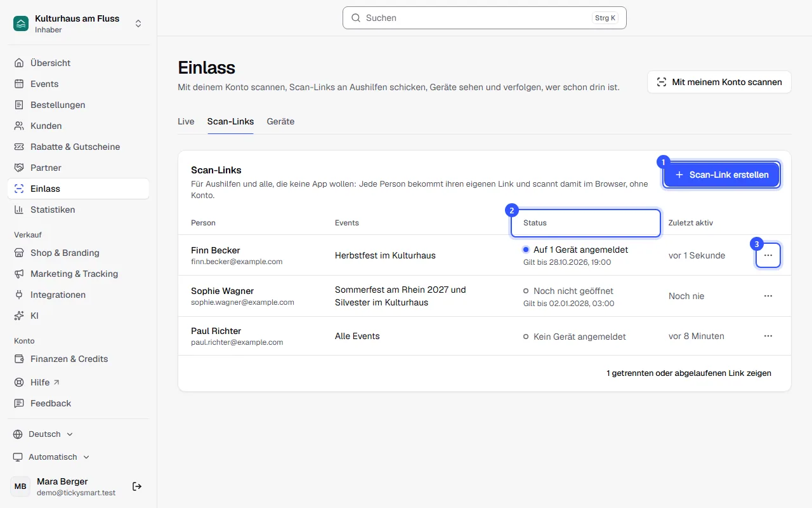Image resolution: width=812 pixels, height=508 pixels.
Task: Click the Finanzen & Credits wallet icon
Action: pyautogui.click(x=19, y=359)
